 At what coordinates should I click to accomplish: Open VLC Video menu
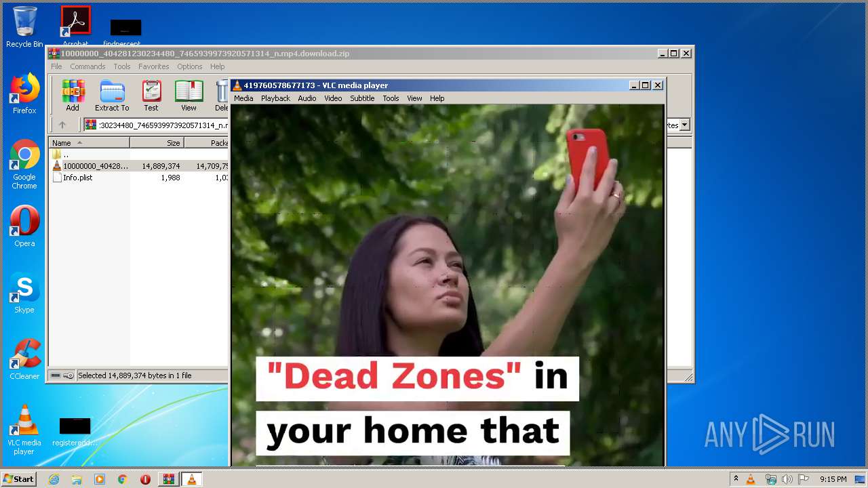[x=333, y=98]
